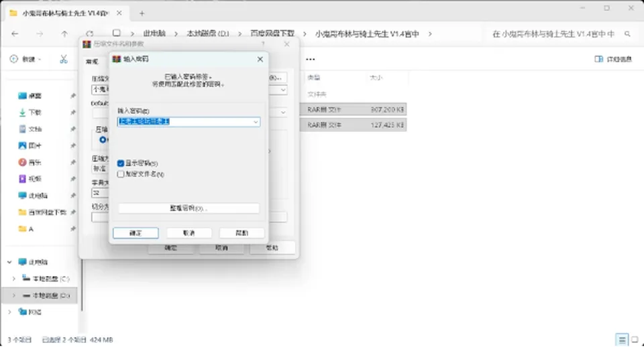Click 取消 in the rear archive dialog
The height and width of the screenshot is (347, 644).
click(x=221, y=248)
